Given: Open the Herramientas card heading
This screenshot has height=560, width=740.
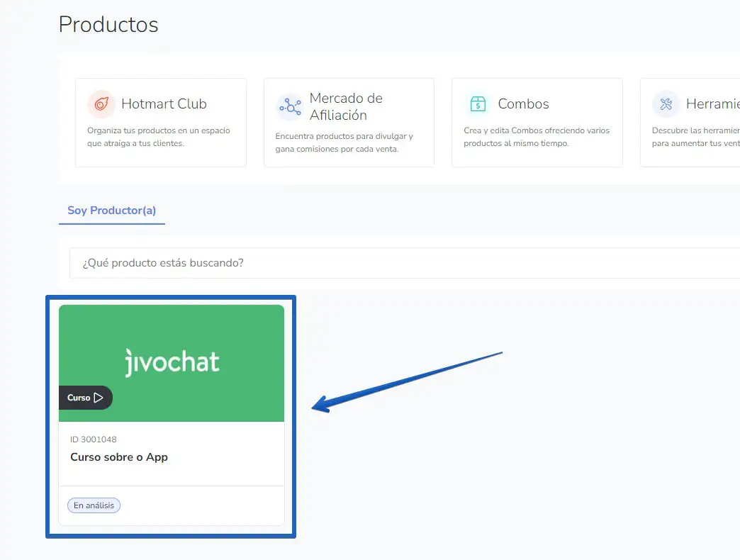Looking at the screenshot, I should pyautogui.click(x=712, y=104).
